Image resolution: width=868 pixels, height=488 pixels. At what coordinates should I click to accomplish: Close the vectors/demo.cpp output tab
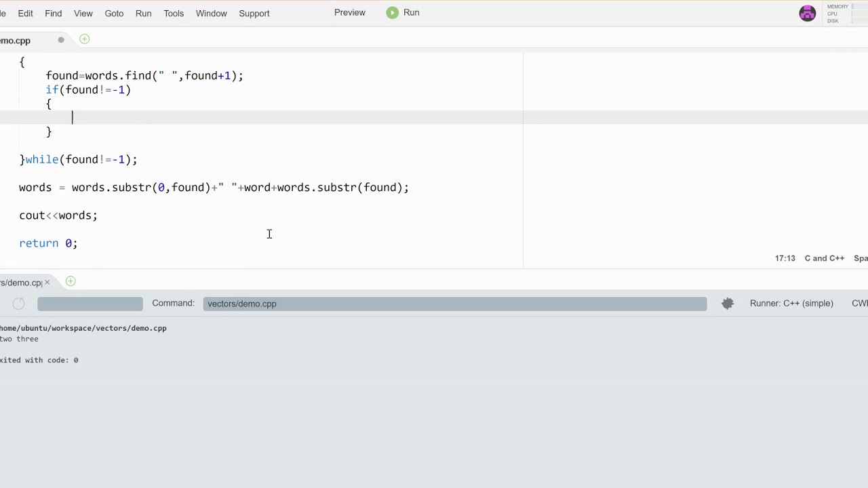(47, 282)
